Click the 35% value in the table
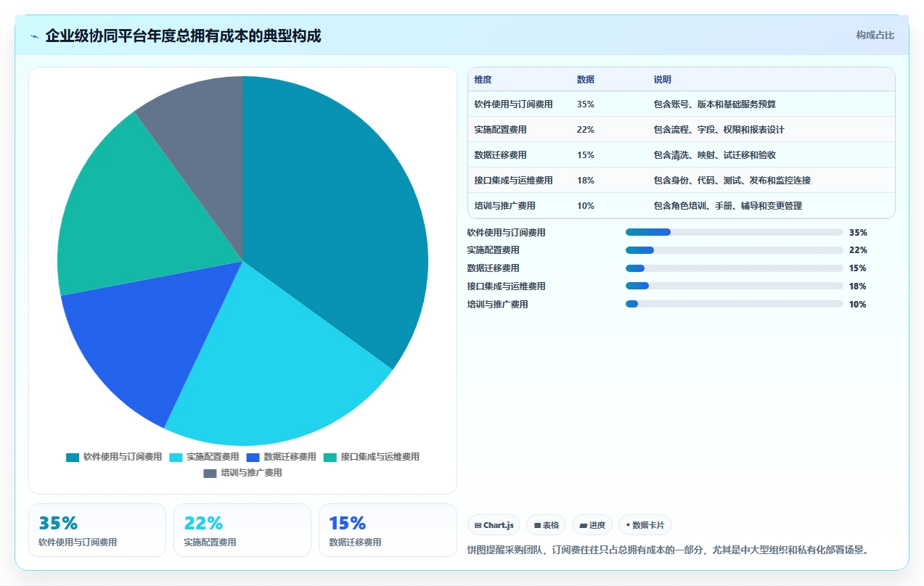 [x=586, y=104]
